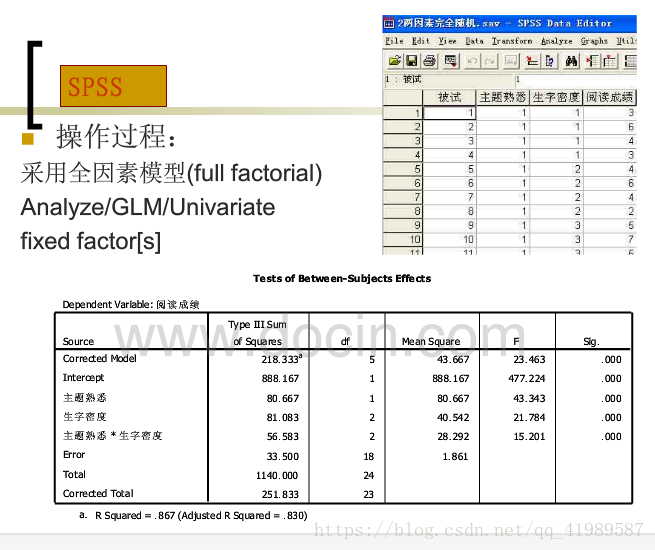
Task: Click the Go to Chart toolbar icon
Action: 511,61
